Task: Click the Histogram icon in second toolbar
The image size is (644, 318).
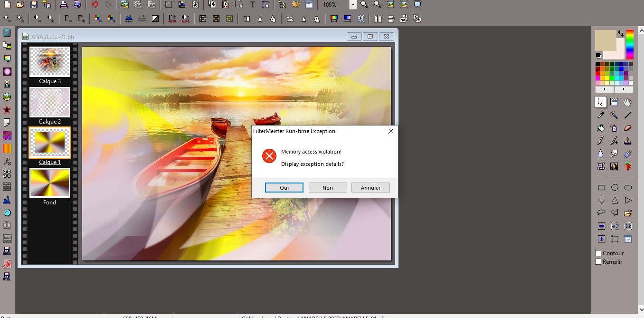Action: coord(129,19)
